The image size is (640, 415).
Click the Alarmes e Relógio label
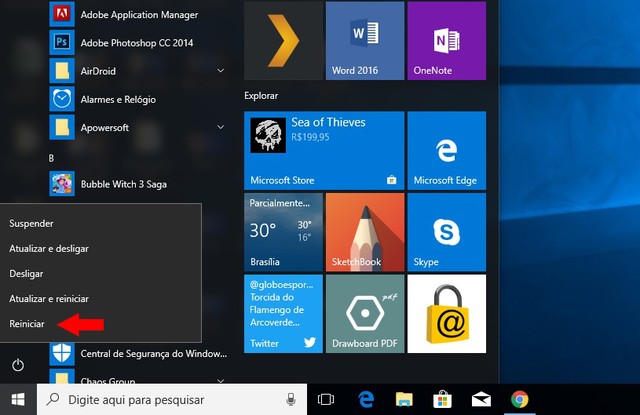coord(118,99)
